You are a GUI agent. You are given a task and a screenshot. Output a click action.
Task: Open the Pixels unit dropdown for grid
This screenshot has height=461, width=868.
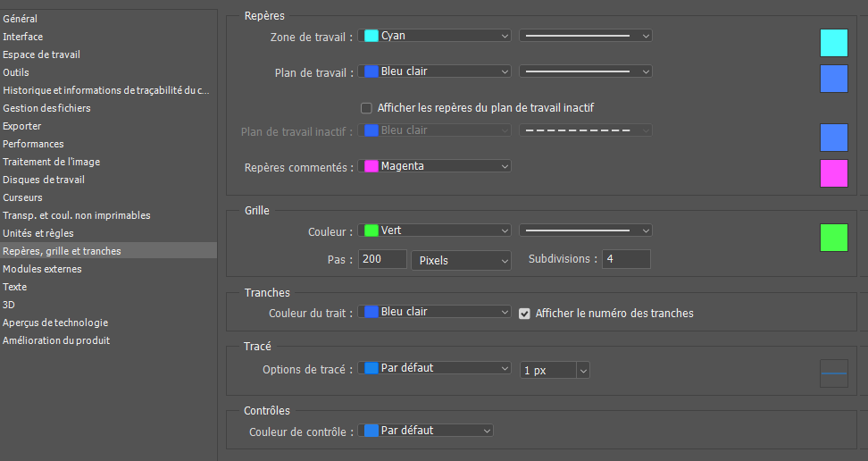click(x=460, y=260)
